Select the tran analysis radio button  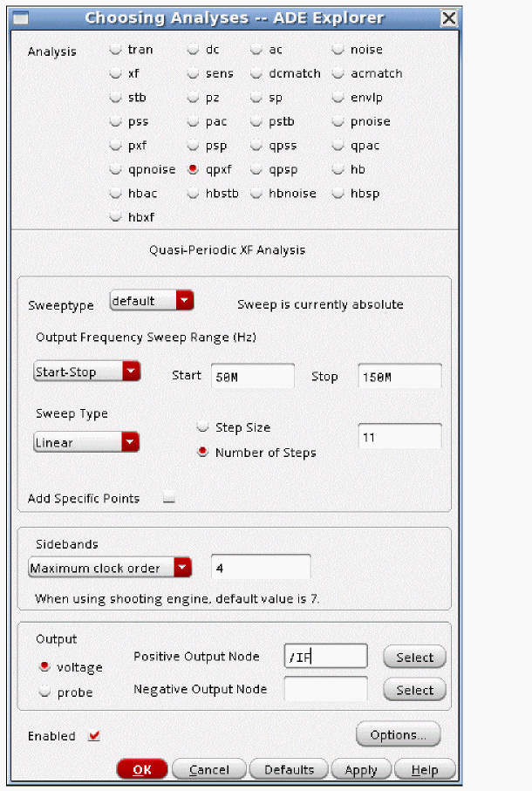[x=116, y=50]
